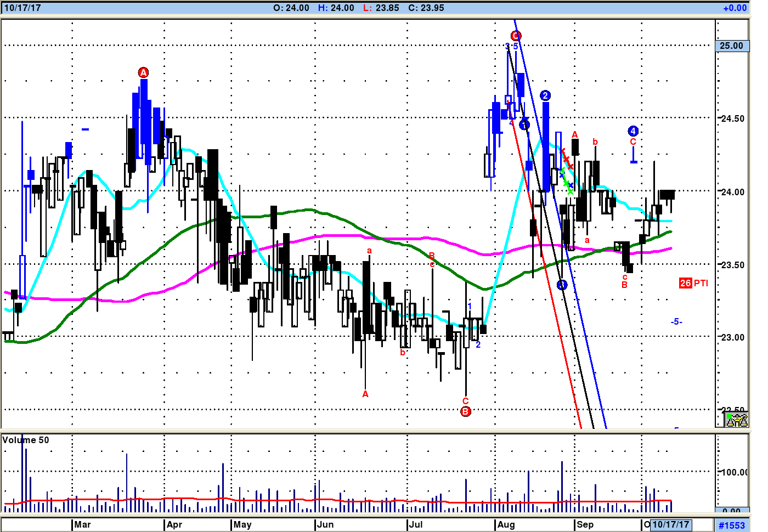The height and width of the screenshot is (532, 768).
Task: Select the circled blue 2 wave marker
Action: [x=545, y=95]
